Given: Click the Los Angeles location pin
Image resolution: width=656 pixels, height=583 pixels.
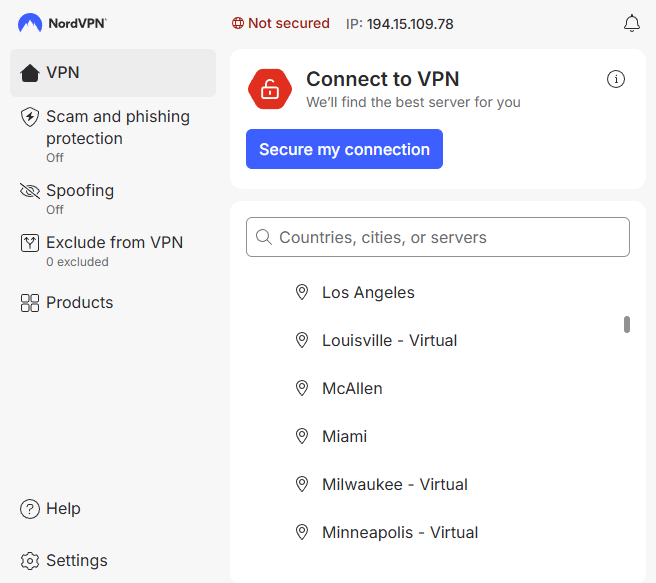Looking at the screenshot, I should 302,292.
